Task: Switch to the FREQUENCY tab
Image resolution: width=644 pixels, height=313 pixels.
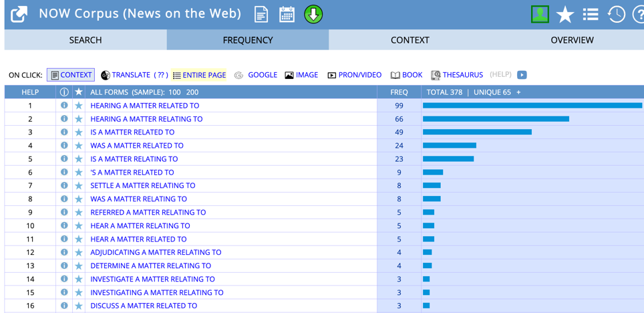Action: click(x=248, y=40)
